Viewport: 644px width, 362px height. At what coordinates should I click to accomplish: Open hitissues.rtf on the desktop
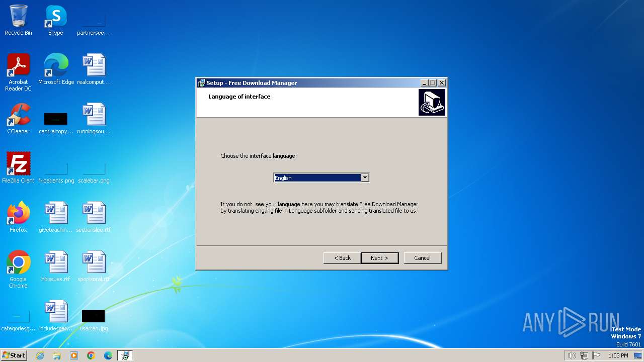click(56, 266)
